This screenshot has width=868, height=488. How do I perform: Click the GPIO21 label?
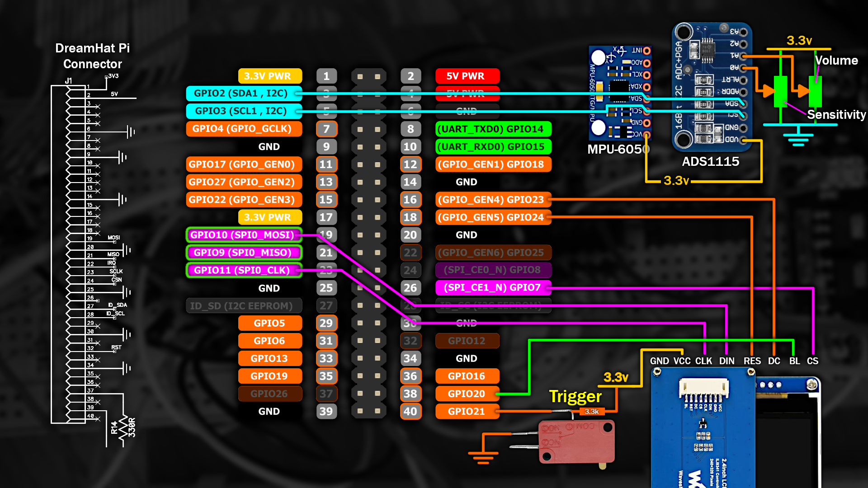pyautogui.click(x=467, y=411)
